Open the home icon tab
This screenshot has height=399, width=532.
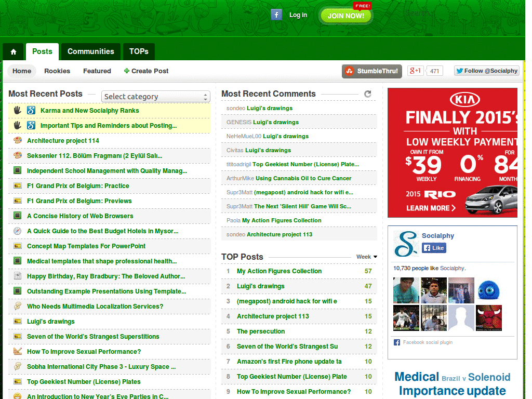click(13, 51)
